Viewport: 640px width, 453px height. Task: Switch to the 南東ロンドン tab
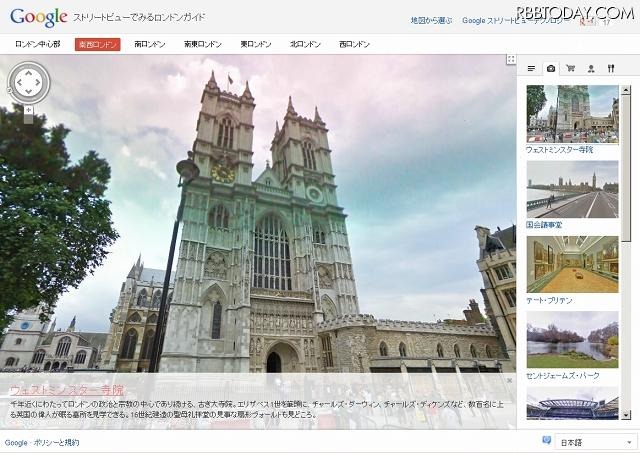[x=203, y=44]
